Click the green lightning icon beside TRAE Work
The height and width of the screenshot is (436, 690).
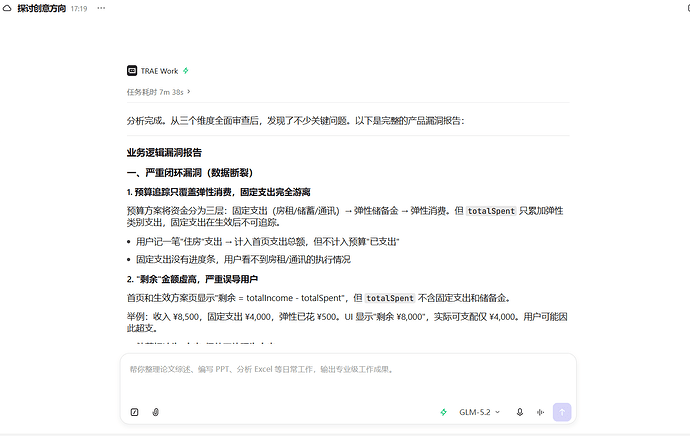point(186,71)
